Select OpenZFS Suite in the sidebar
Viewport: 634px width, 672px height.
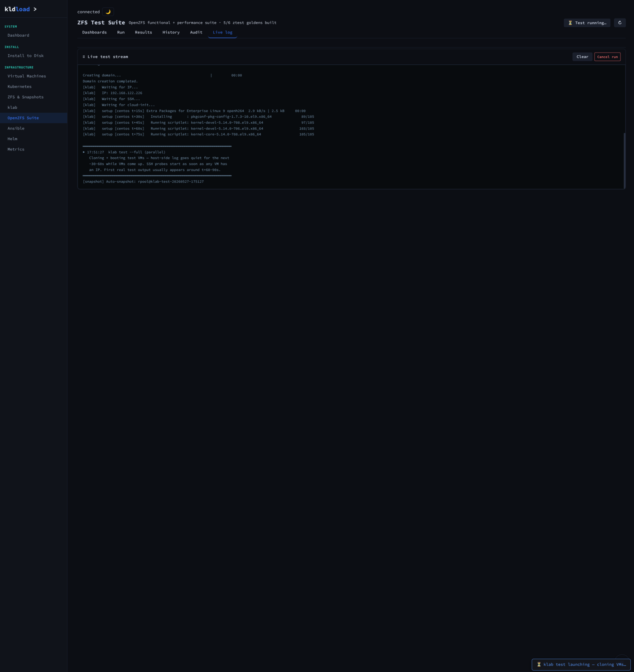[34, 118]
